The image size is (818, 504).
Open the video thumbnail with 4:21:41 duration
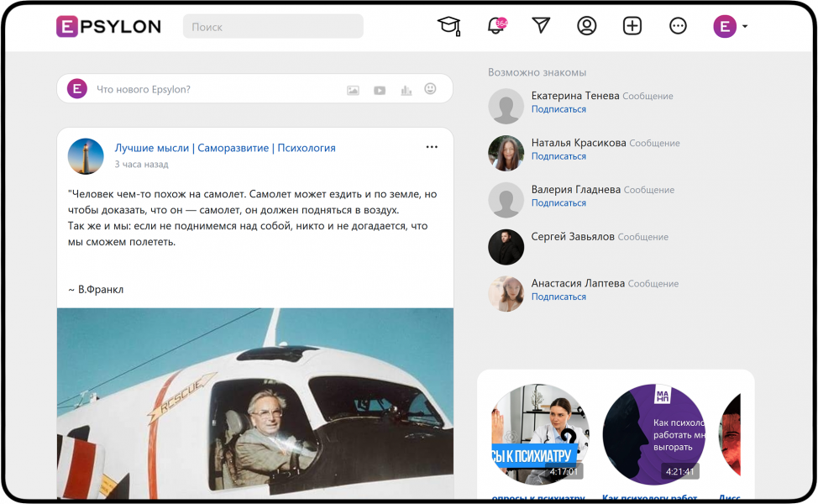(x=653, y=434)
